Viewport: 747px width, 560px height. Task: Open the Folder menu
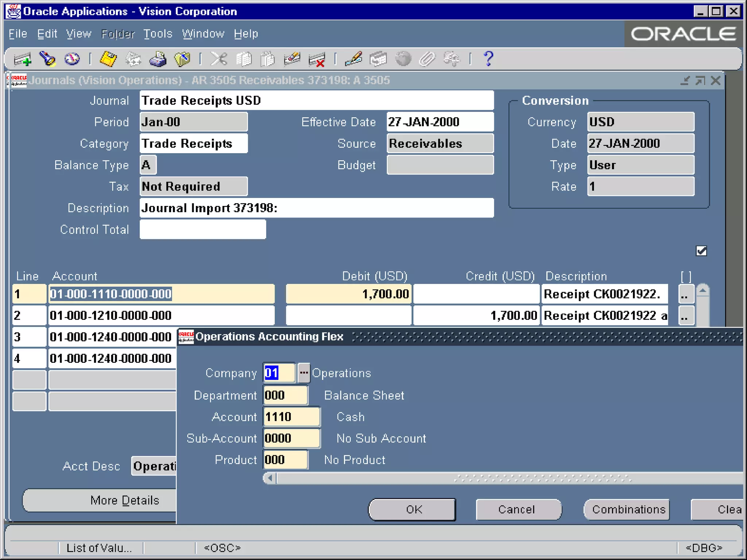click(x=118, y=34)
